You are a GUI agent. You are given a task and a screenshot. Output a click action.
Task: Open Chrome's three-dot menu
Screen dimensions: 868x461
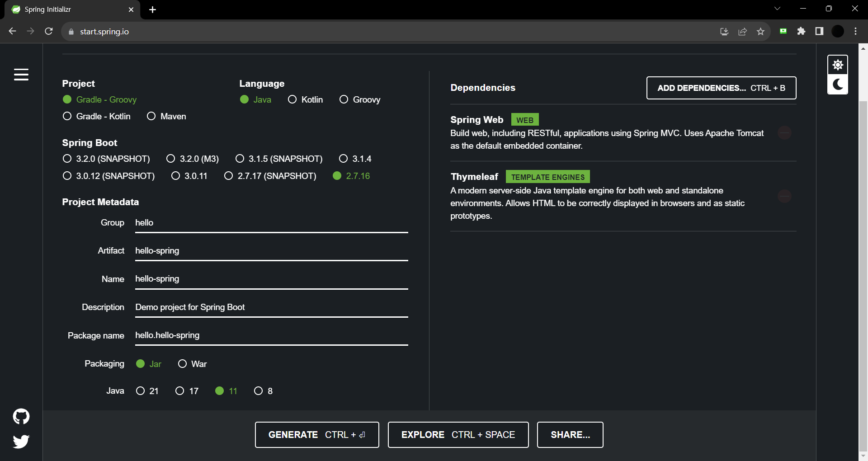[x=855, y=31]
